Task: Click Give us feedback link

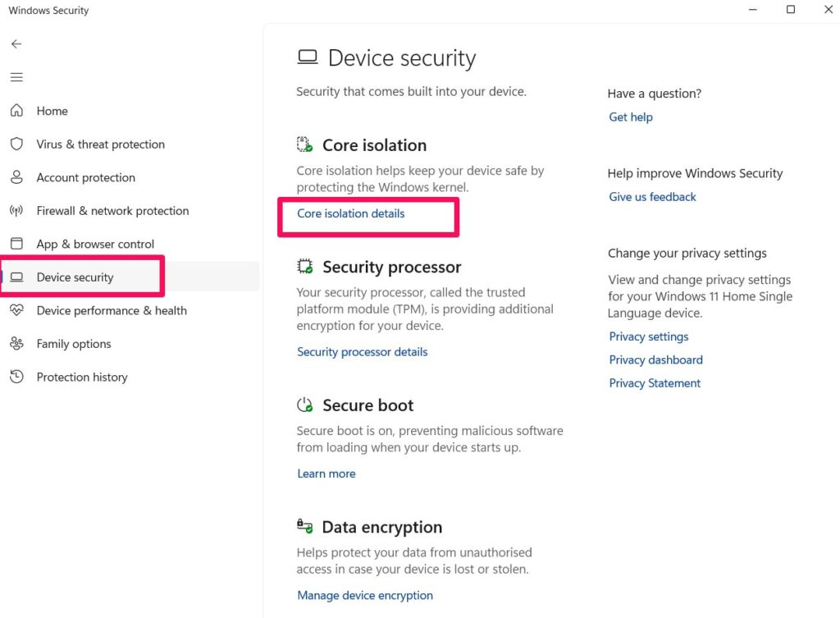Action: point(652,197)
